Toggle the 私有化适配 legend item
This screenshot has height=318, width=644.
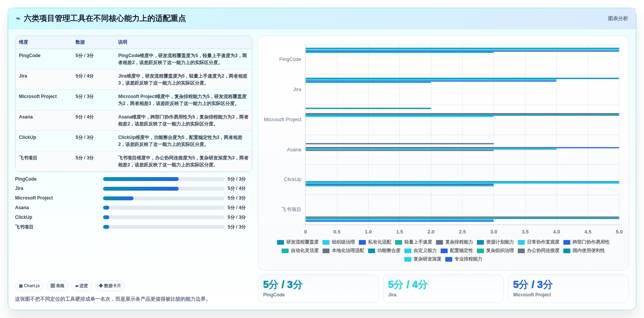click(375, 242)
